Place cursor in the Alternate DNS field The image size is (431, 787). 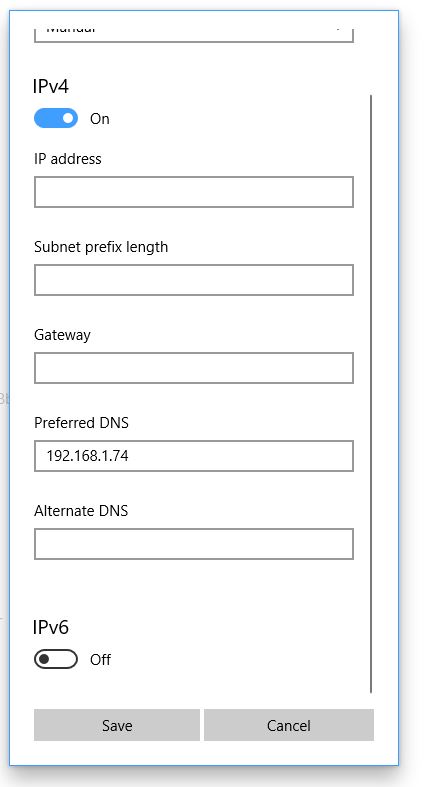click(194, 544)
